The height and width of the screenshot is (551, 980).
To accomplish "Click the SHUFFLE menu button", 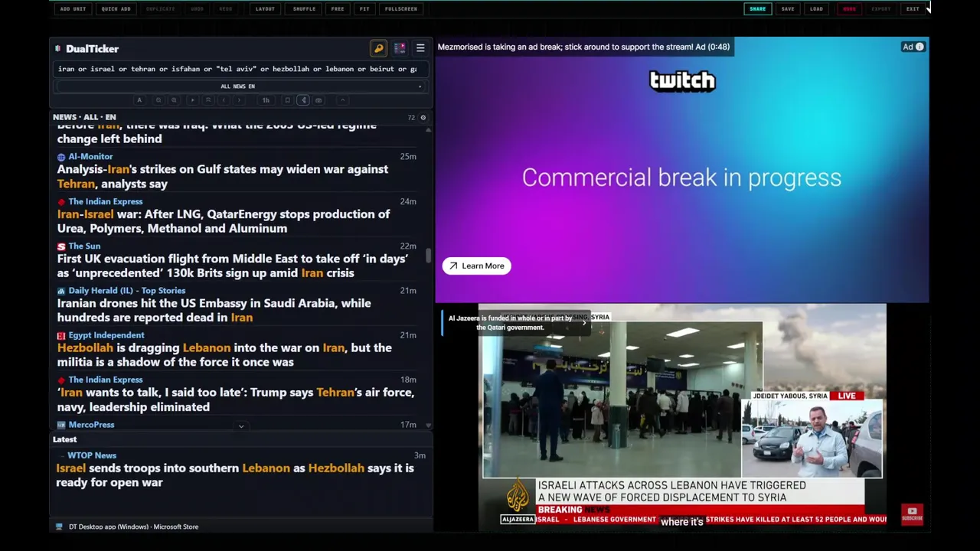I will [x=304, y=9].
